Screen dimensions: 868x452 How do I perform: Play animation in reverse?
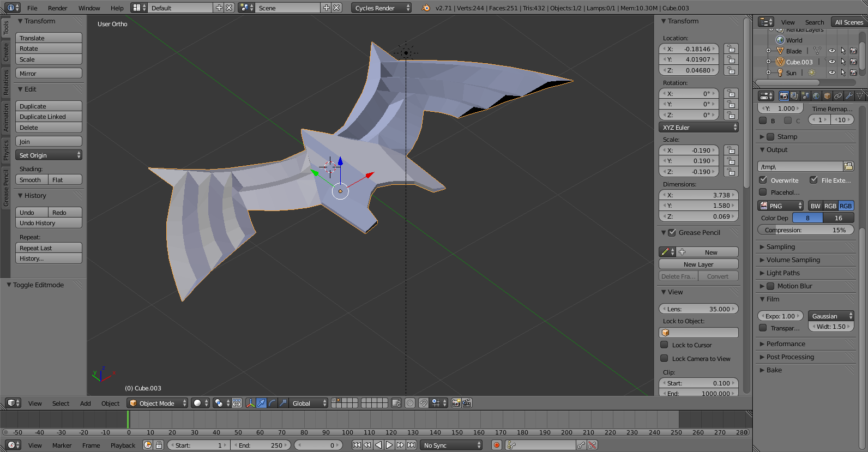coord(378,445)
